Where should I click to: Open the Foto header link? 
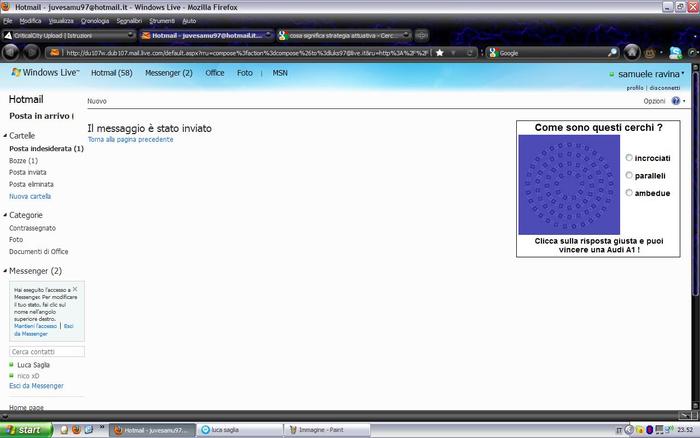(x=245, y=73)
